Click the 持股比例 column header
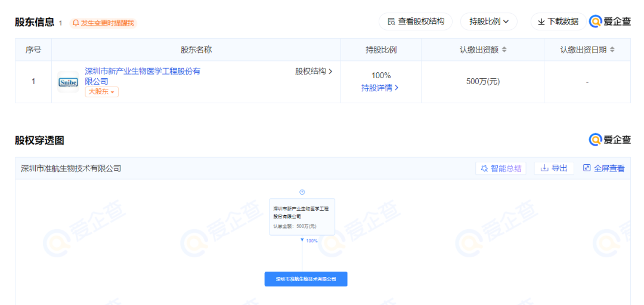 tap(380, 50)
